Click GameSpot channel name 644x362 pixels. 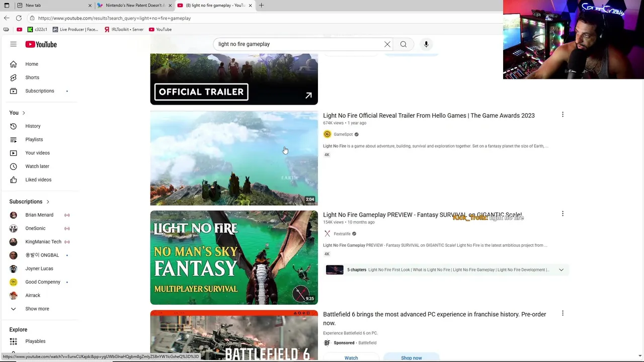click(343, 134)
